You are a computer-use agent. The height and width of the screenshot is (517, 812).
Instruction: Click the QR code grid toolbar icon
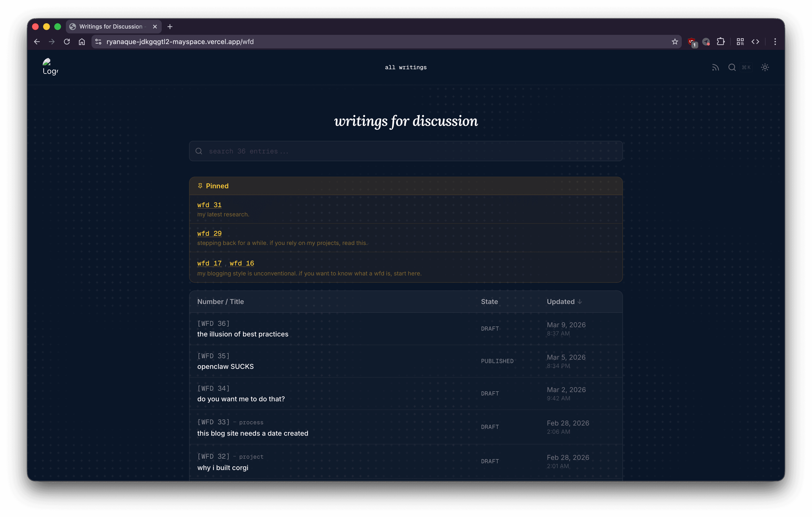click(x=740, y=41)
